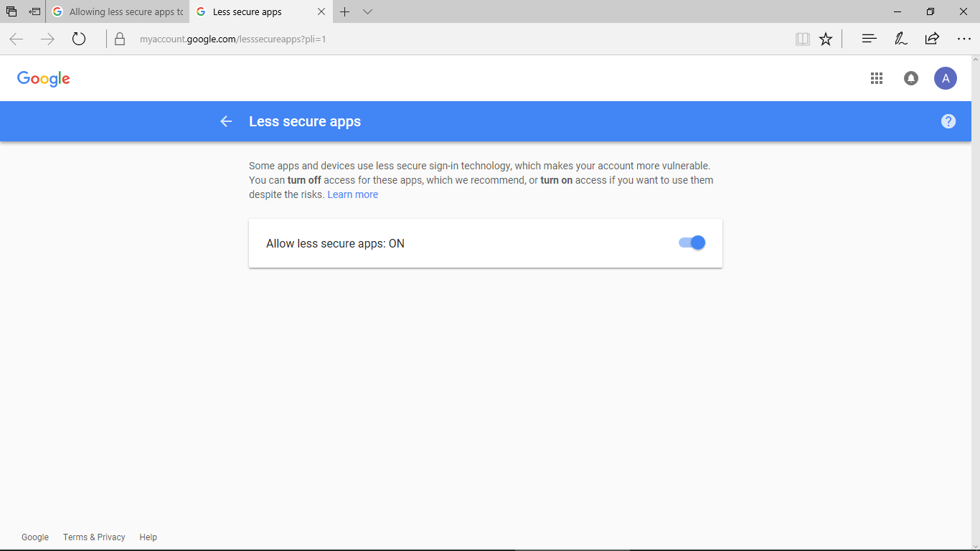
Task: Open Edge Settings and more menu
Action: point(964,39)
